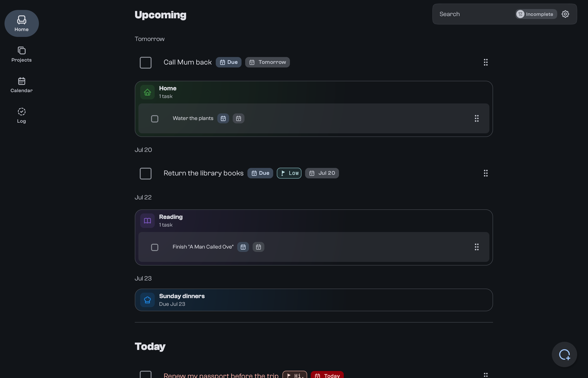Toggle the Incomplete filter chip
The image size is (588, 378).
(536, 14)
